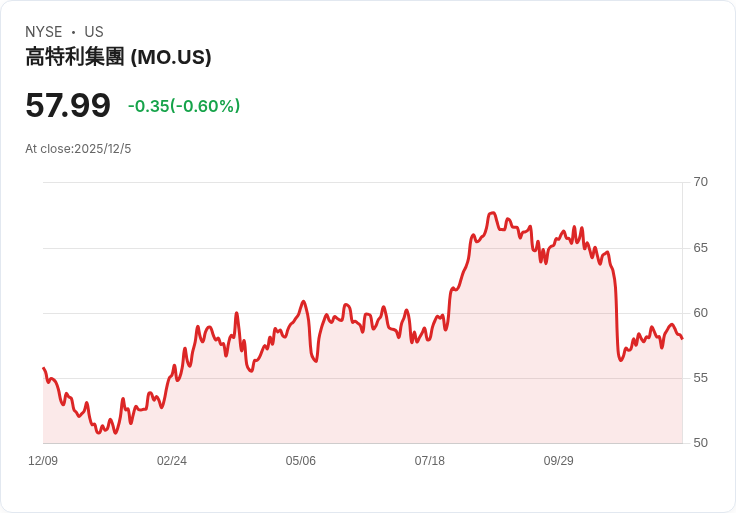Click the right end of the price line

point(682,338)
